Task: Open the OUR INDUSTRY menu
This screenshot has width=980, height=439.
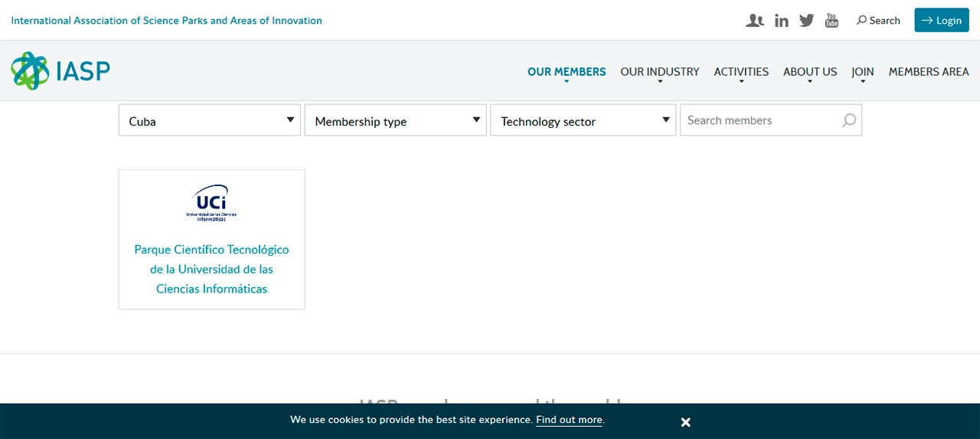Action: (x=660, y=72)
